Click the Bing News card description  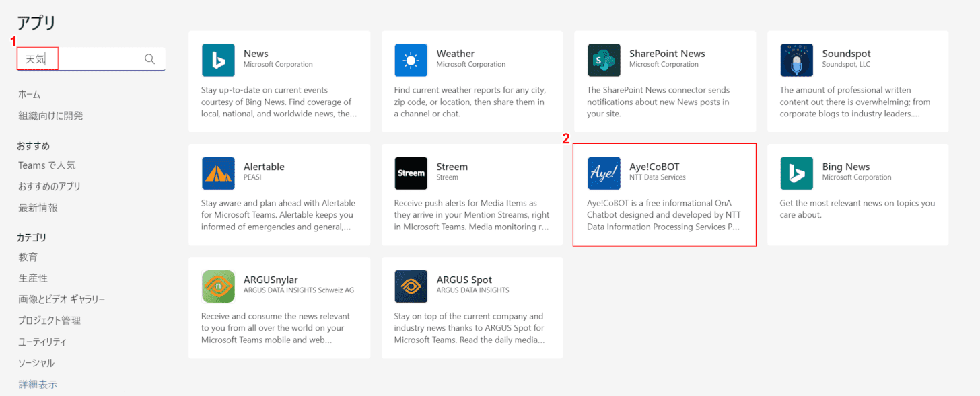(x=858, y=209)
